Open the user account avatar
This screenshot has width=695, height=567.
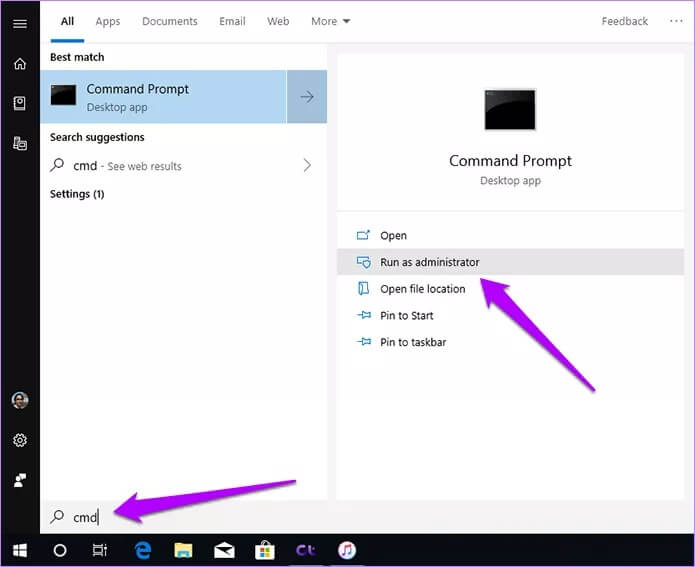[x=20, y=400]
